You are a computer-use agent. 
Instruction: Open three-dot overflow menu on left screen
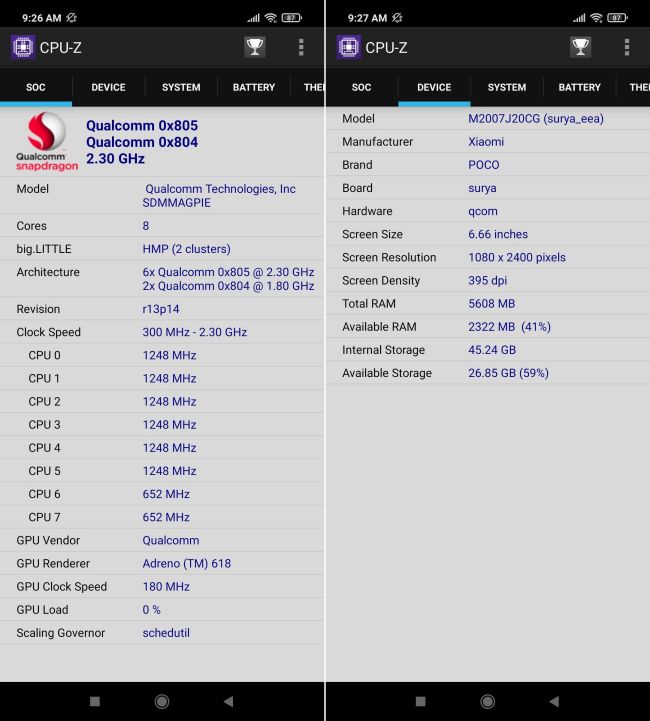[301, 47]
